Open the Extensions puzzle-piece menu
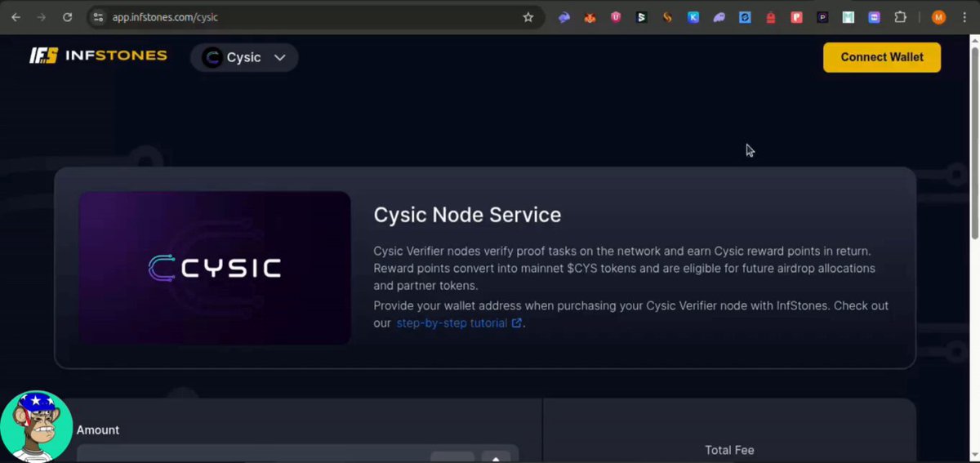This screenshot has width=980, height=463. click(x=900, y=17)
